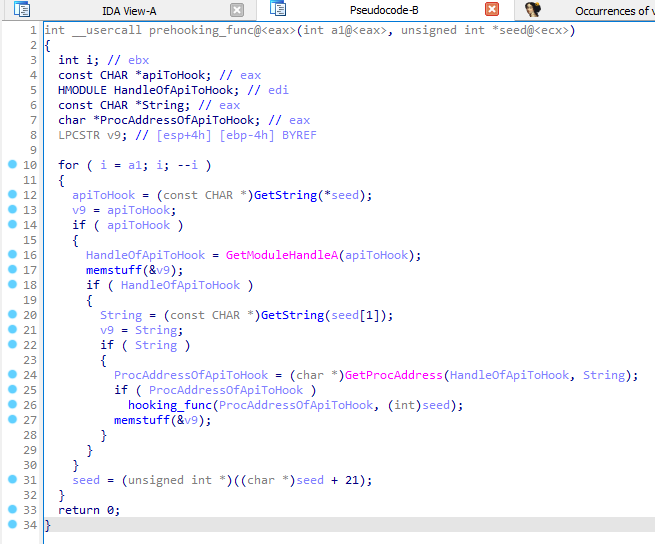Toggle breakpoint dot on line 33
655x544 pixels.
pos(13,509)
